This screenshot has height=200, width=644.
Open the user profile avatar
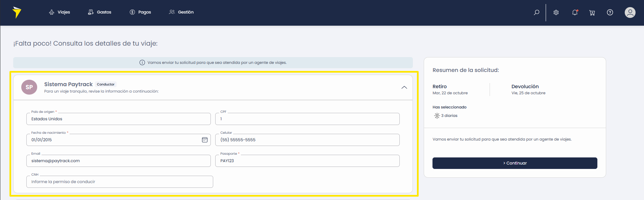tap(630, 12)
